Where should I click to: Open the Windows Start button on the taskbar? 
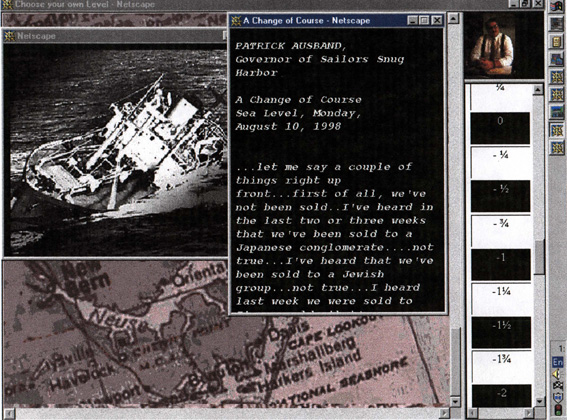(557, 6)
